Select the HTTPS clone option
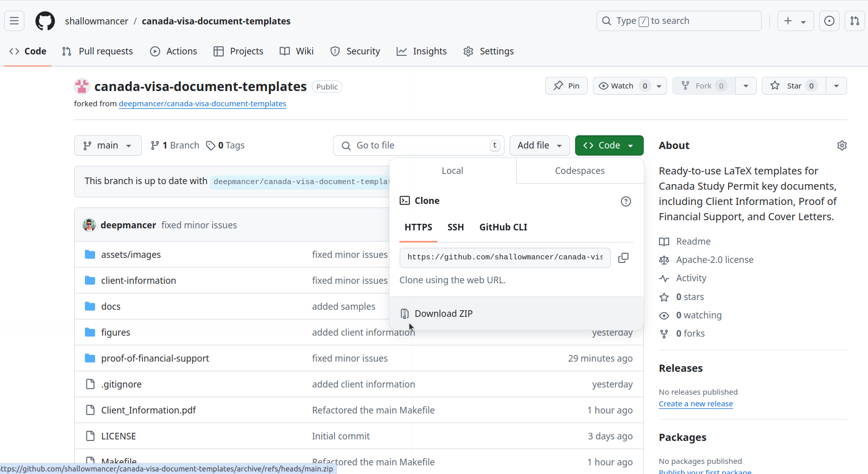 (418, 227)
